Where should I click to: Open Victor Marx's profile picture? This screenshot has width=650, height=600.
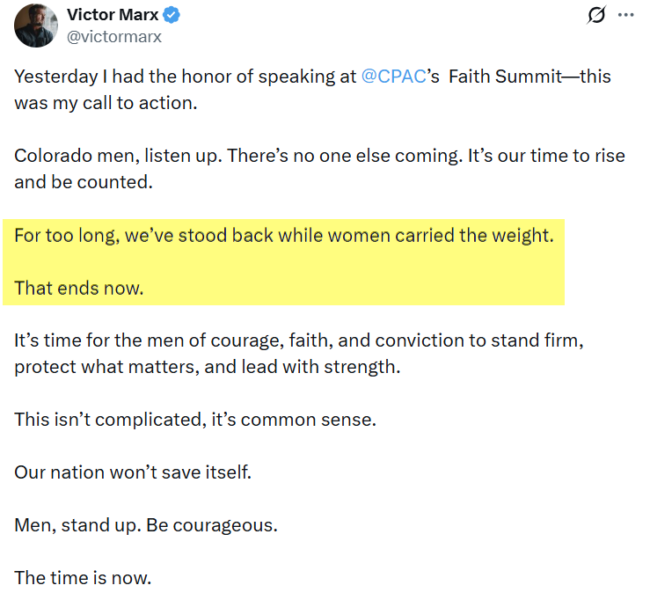tap(35, 26)
